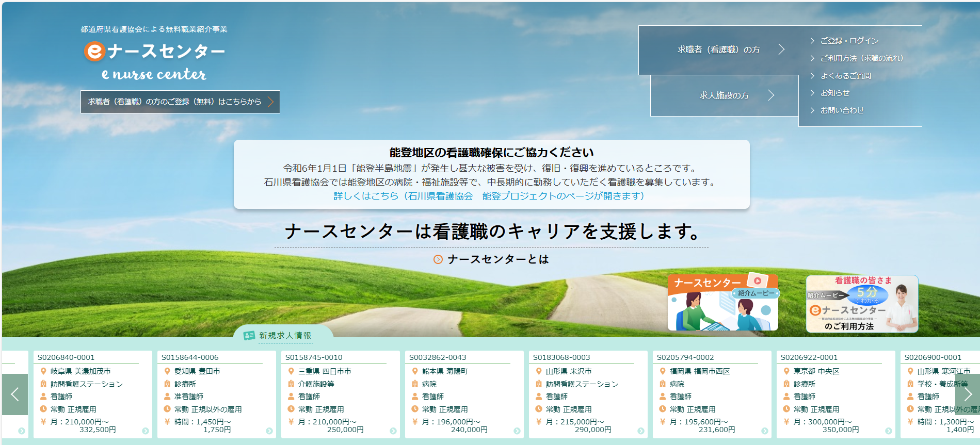Click the orange circle icon beside ナースセンターとは
The height and width of the screenshot is (445, 980).
438,259
